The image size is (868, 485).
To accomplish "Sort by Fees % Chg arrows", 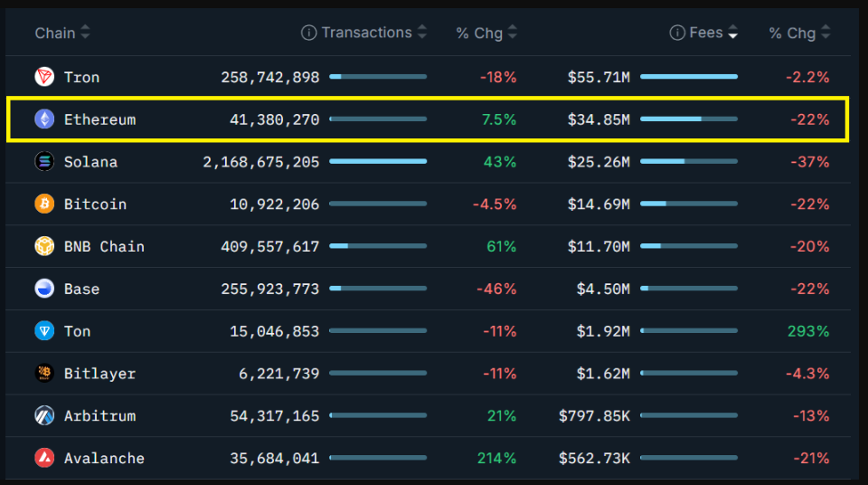I will point(826,33).
